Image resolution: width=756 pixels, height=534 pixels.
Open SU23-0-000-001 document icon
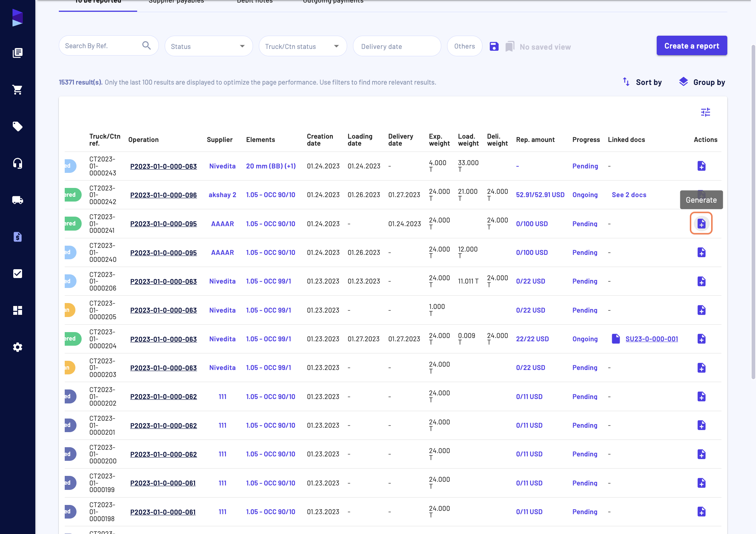click(616, 339)
